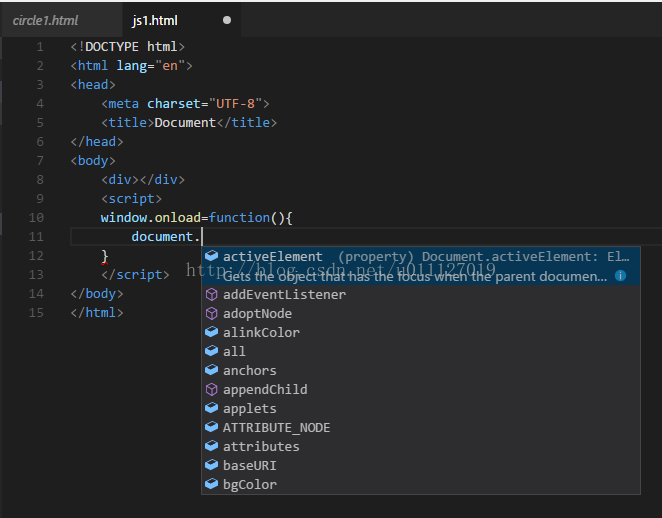
Task: Select the 'applets' completion entry
Action: tap(249, 409)
